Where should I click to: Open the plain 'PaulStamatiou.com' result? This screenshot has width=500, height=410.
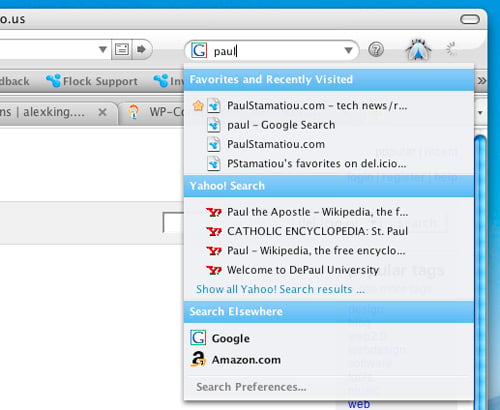point(276,144)
